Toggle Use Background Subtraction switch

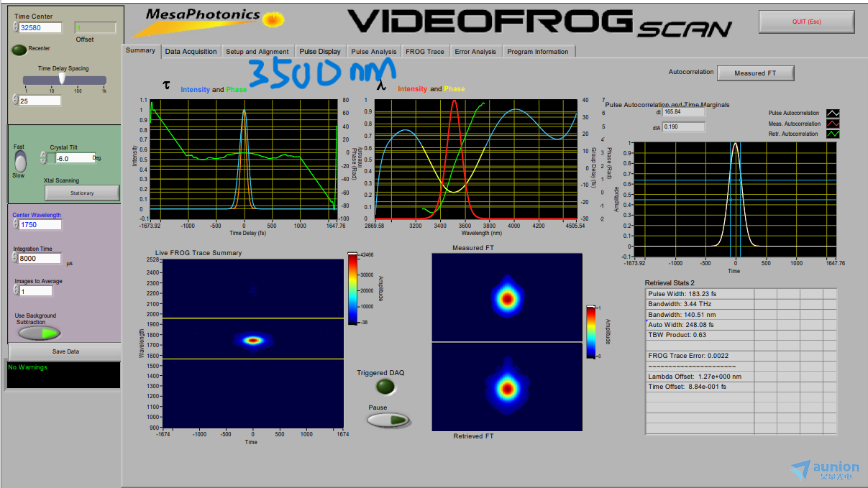pos(40,333)
